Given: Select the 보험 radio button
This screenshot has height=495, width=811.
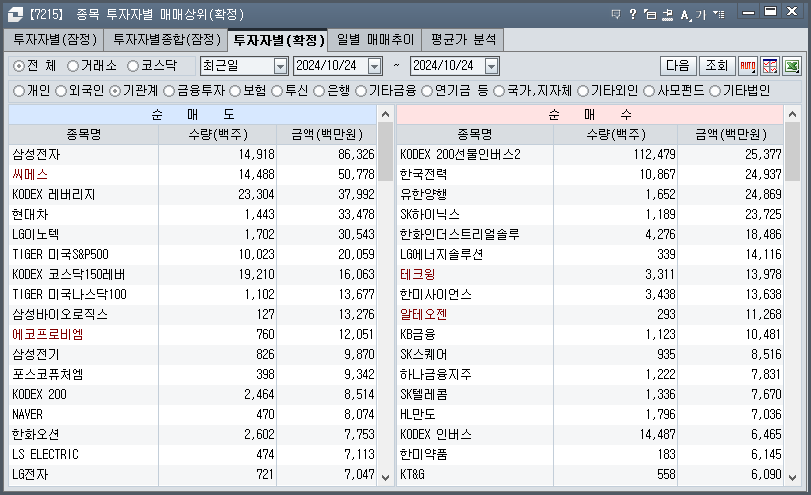Looking at the screenshot, I should tap(235, 91).
